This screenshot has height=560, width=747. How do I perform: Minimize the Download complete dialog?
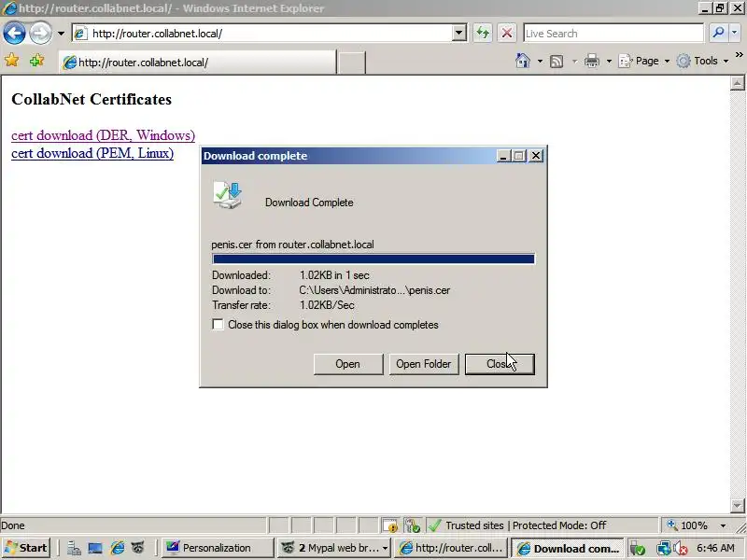(x=502, y=156)
